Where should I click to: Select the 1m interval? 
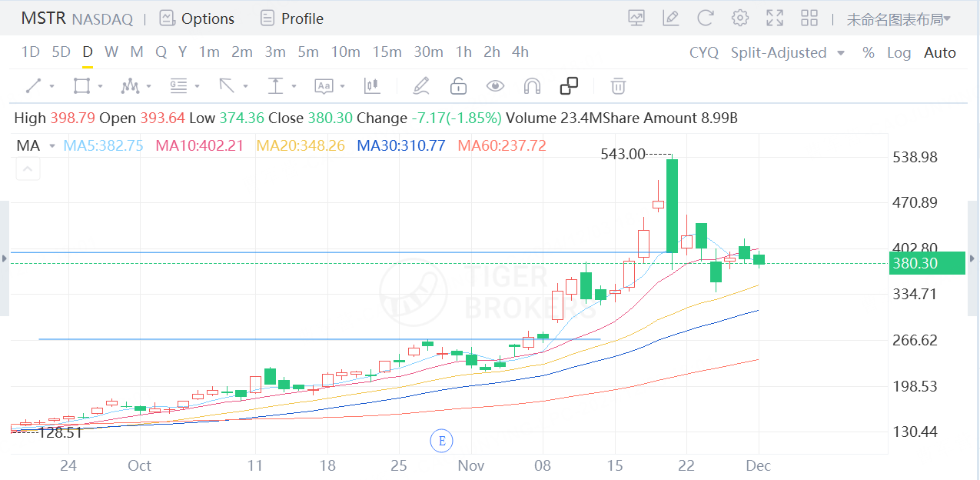point(209,52)
